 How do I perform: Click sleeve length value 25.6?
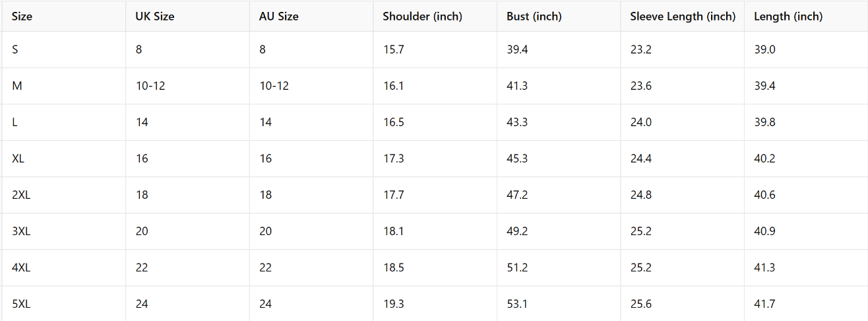coord(640,304)
